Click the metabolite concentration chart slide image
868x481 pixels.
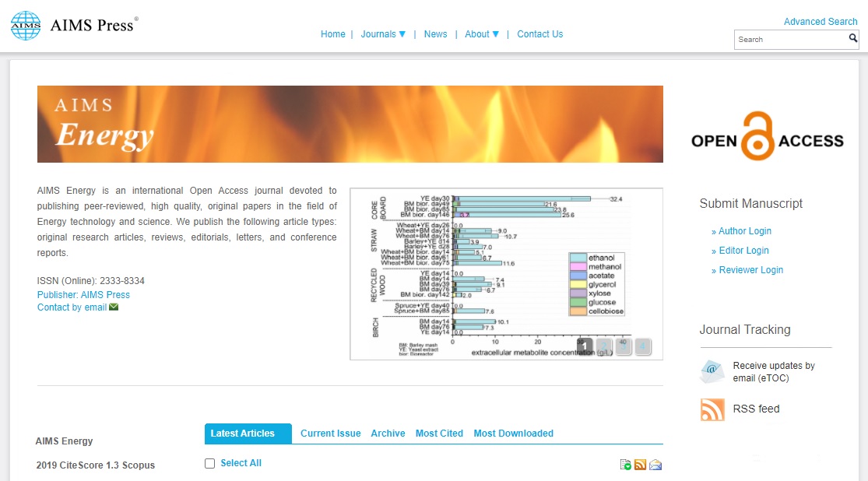tap(506, 274)
